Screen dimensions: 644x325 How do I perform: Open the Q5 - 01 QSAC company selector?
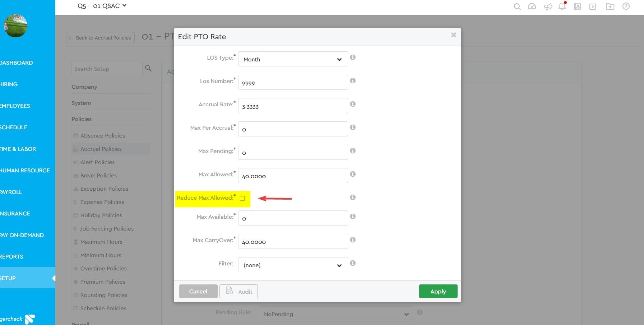point(102,6)
